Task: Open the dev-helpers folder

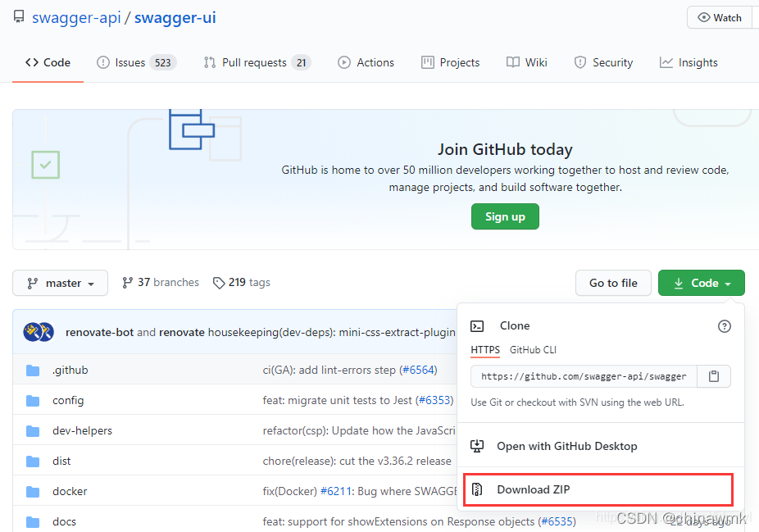Action: (x=82, y=430)
